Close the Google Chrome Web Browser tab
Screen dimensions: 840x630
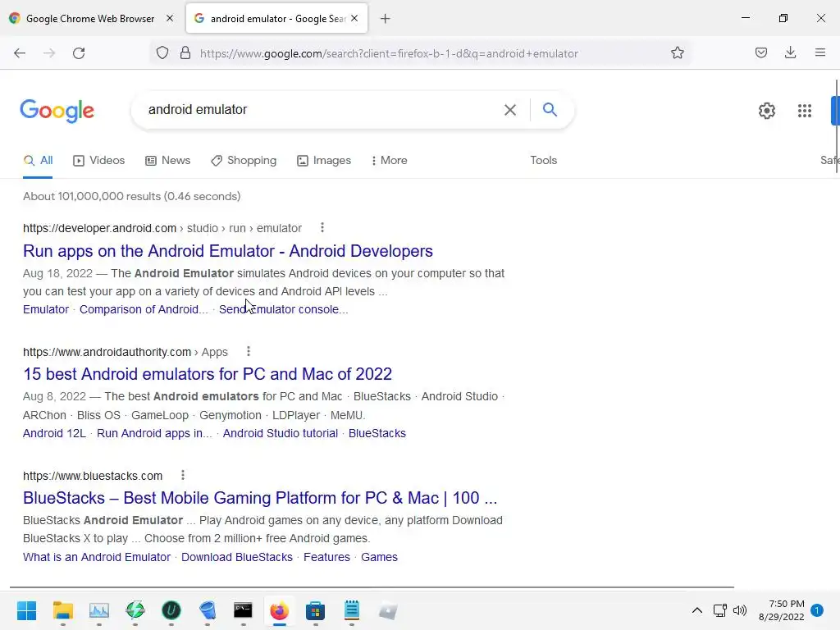click(x=170, y=18)
